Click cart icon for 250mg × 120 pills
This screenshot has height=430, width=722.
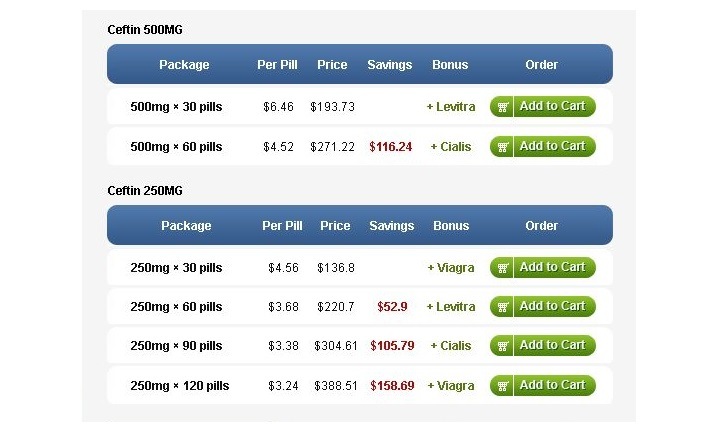(x=502, y=386)
